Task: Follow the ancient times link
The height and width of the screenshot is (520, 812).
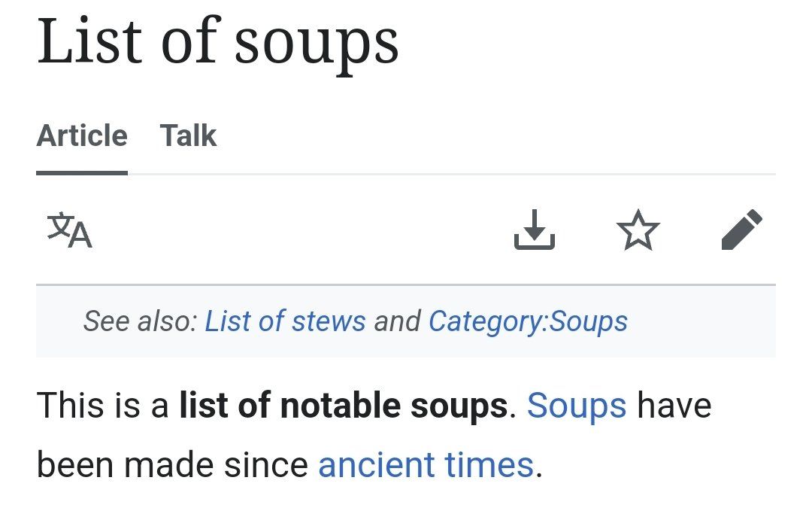Action: (x=426, y=464)
